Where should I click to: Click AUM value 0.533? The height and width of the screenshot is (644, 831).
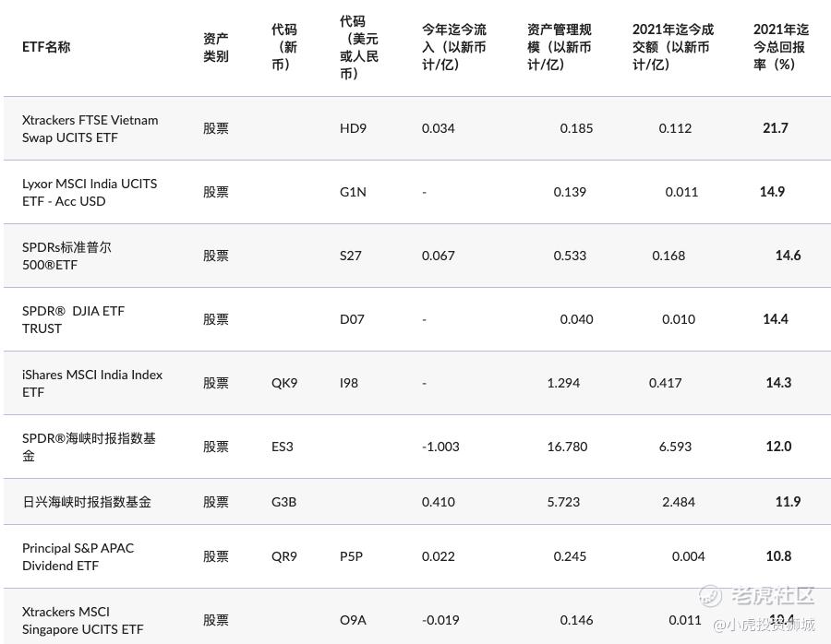[570, 256]
